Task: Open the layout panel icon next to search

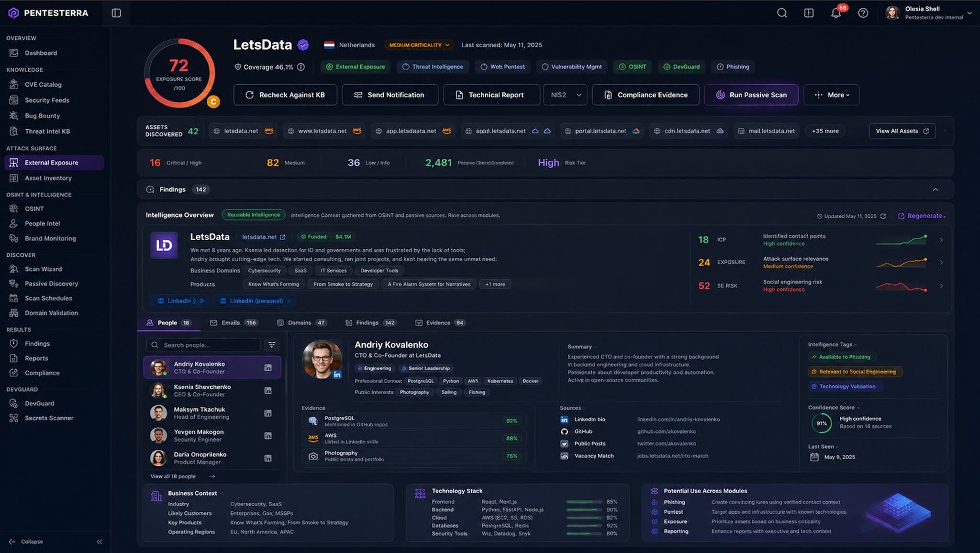Action: [x=809, y=13]
